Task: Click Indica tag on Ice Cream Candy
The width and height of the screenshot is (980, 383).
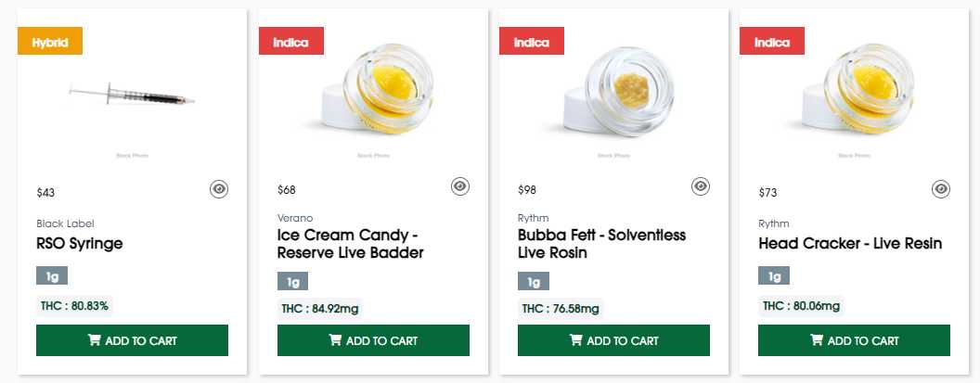Action: pos(290,43)
